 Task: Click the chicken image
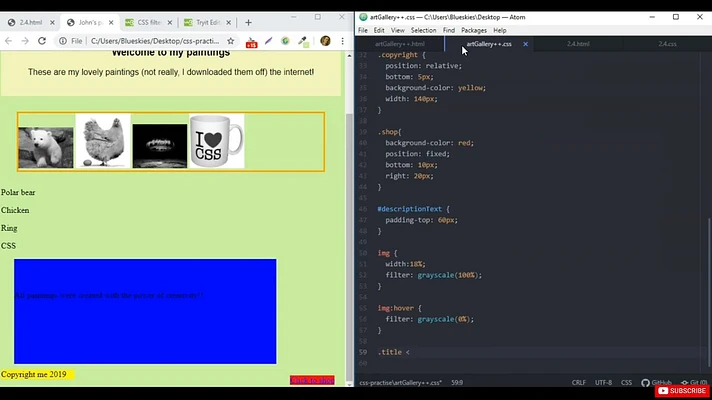click(103, 141)
